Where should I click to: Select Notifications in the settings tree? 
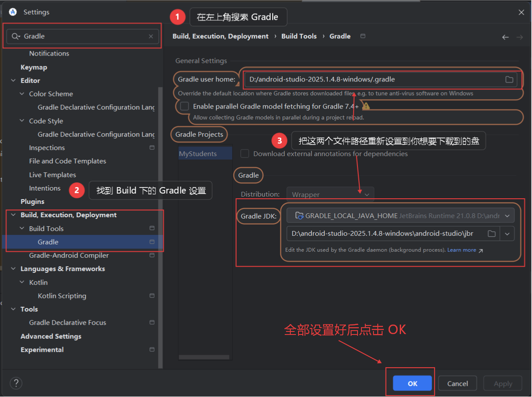(x=49, y=53)
